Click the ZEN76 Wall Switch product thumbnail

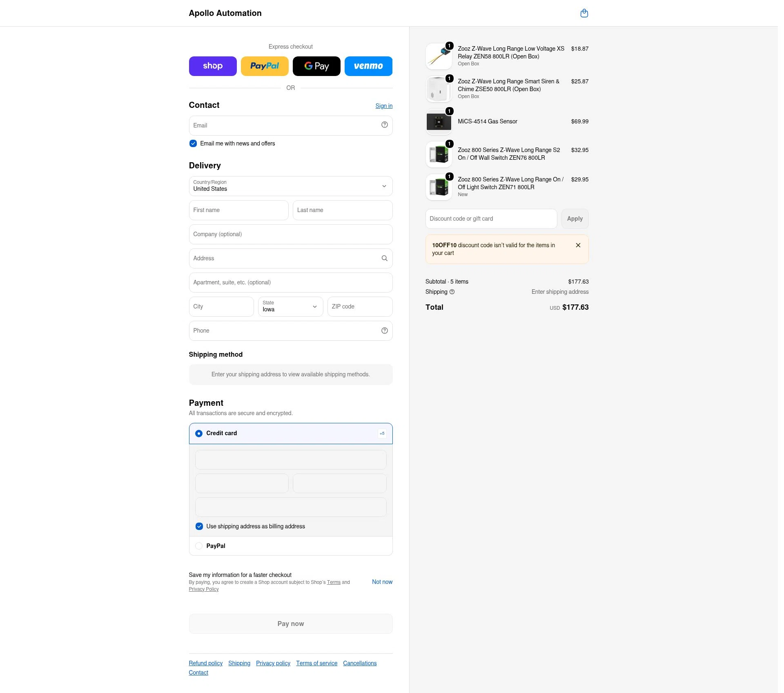point(439,154)
